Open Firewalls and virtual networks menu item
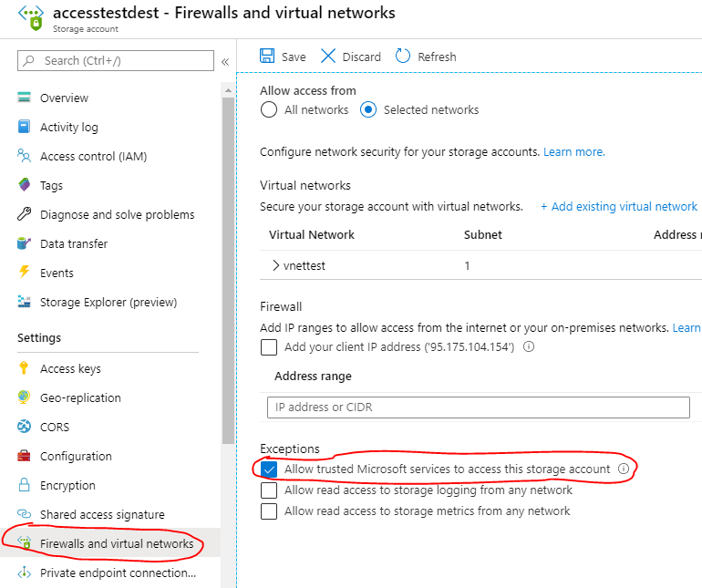Screen dimensions: 702x588 click(x=117, y=544)
